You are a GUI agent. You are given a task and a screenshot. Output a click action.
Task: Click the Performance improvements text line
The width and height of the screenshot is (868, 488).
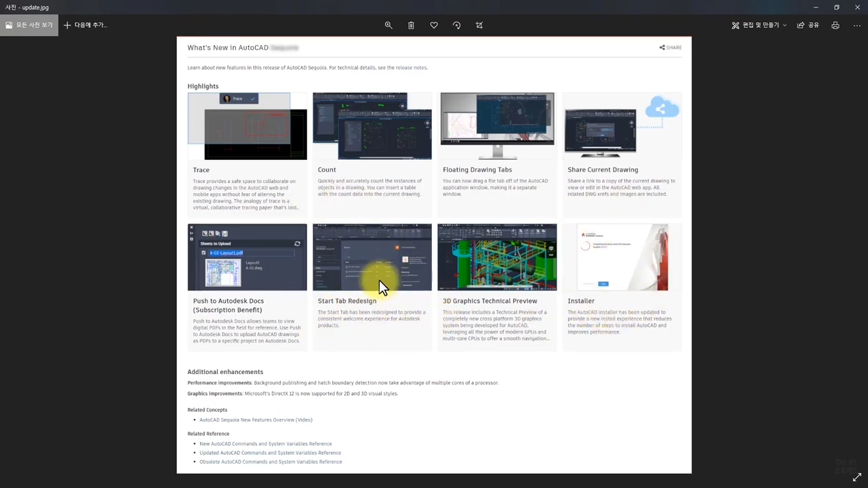click(343, 383)
